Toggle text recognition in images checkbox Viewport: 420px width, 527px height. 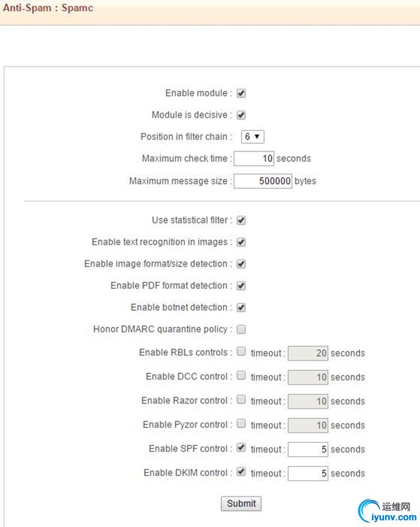(241, 242)
